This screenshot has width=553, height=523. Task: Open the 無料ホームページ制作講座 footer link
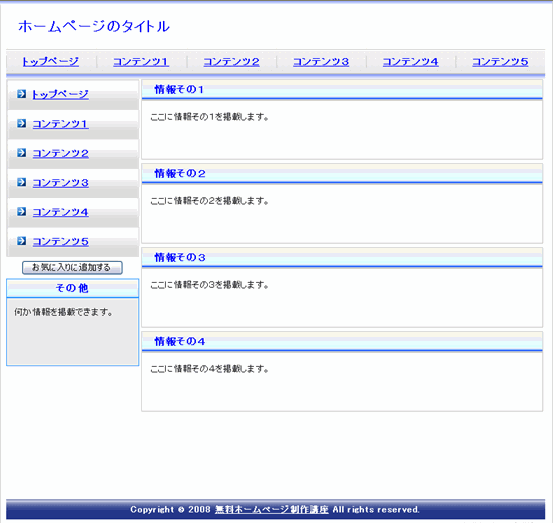point(272,510)
